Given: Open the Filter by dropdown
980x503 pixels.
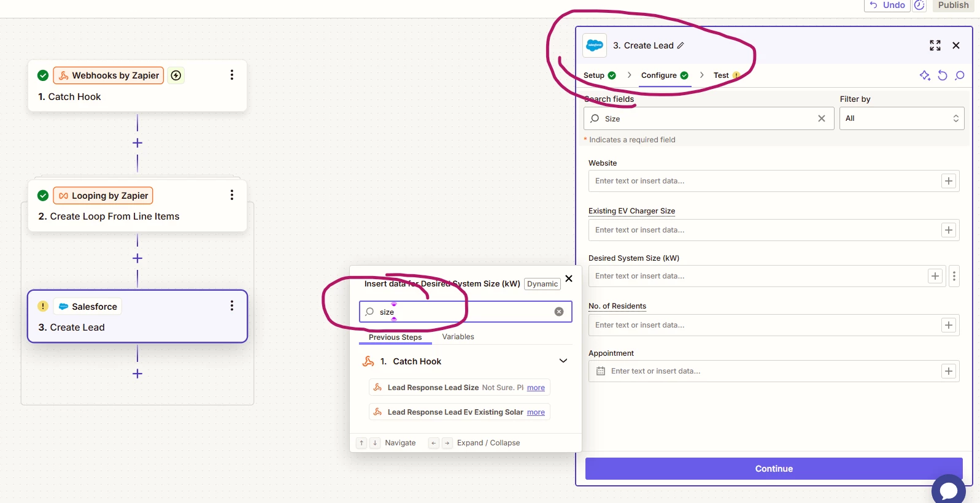Looking at the screenshot, I should tap(901, 118).
